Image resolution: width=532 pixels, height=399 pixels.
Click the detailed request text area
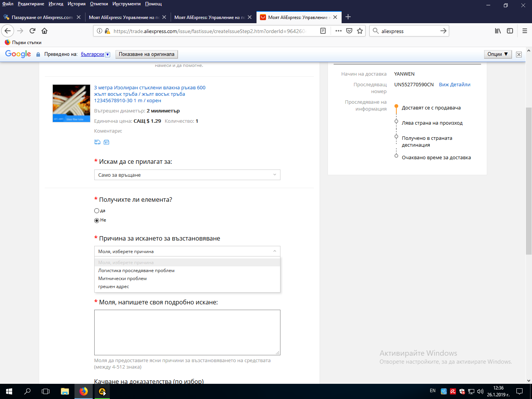coord(187,332)
